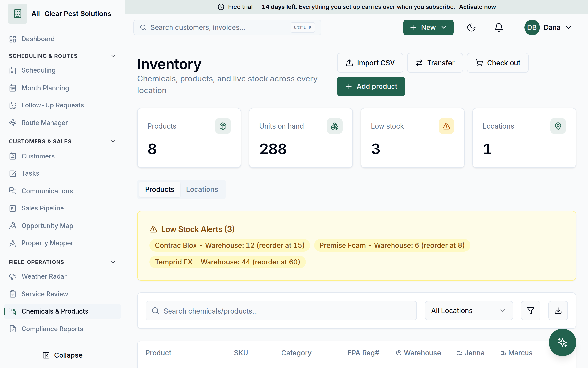Click the Add product button

coord(371,86)
